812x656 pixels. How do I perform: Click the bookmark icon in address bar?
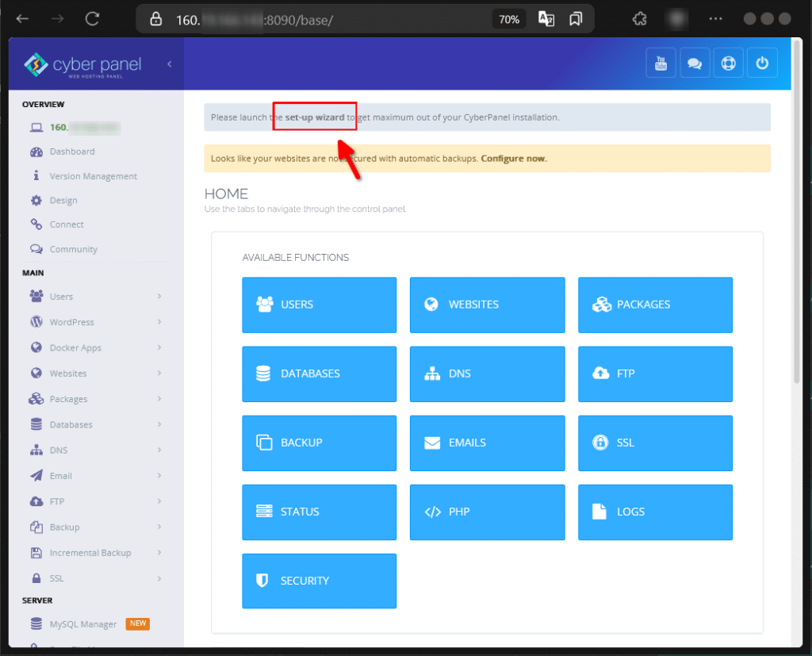(x=575, y=18)
